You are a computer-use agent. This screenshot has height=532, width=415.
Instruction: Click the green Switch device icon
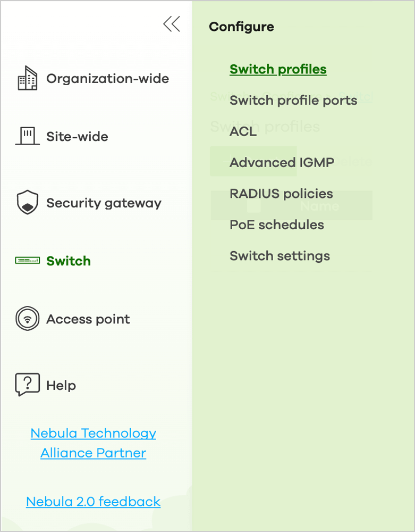tap(28, 260)
